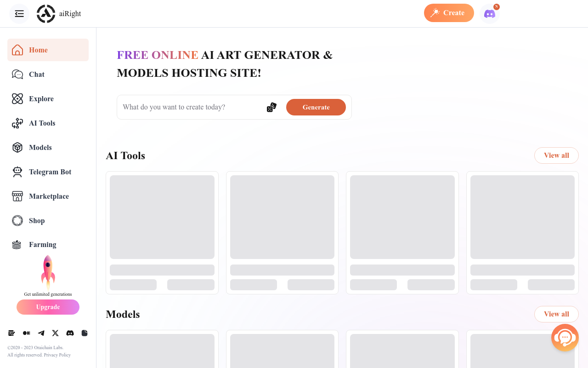
Task: Focus the 'What do you want to create today?' field
Action: pyautogui.click(x=192, y=107)
